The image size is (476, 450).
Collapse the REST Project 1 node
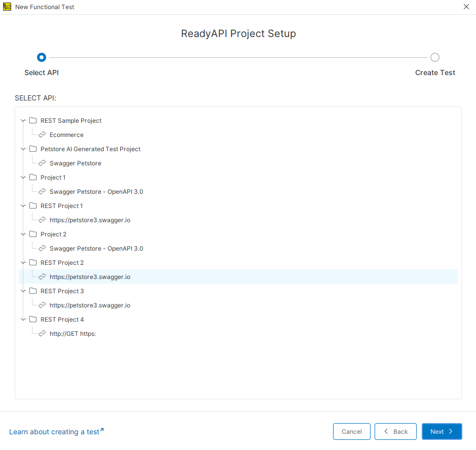click(23, 205)
